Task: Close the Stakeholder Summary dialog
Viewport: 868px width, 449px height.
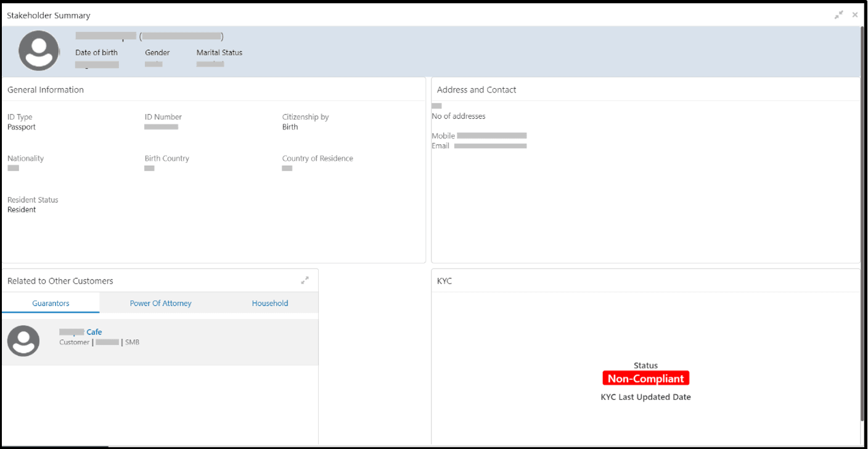Action: 855,15
